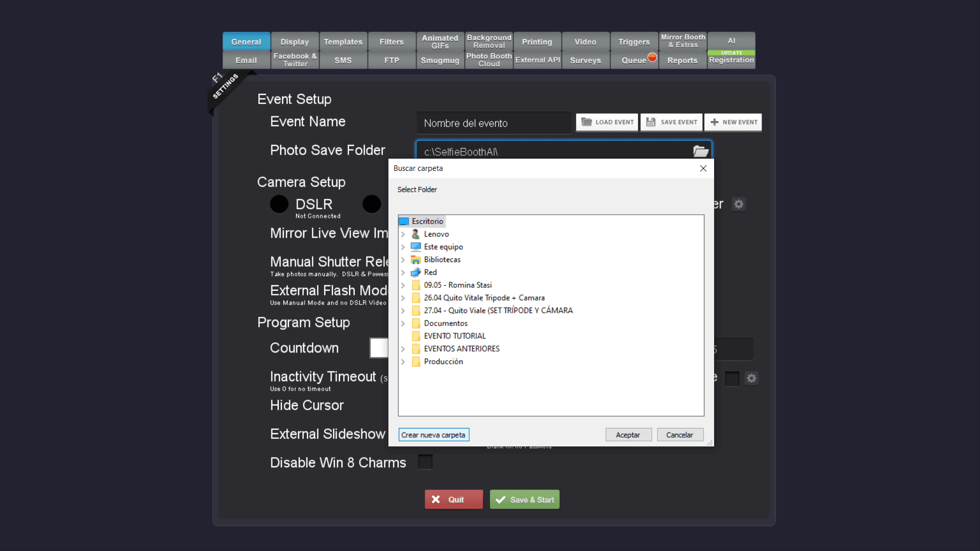Click the Lenovo user icon

pos(415,234)
